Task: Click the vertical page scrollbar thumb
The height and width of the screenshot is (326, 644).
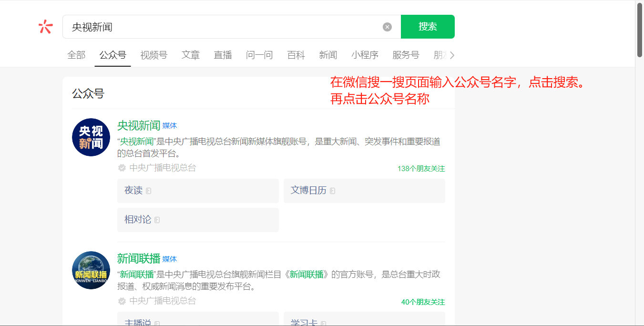Action: (640, 29)
